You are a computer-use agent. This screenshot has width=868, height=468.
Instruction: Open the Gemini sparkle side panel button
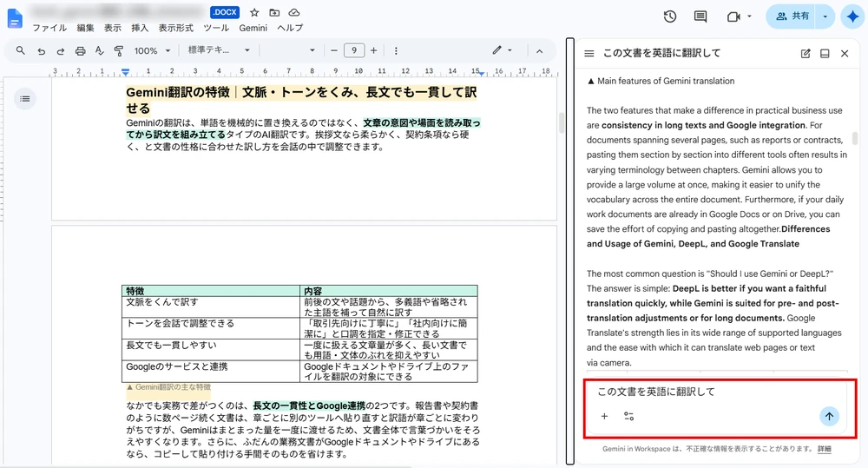[x=852, y=16]
